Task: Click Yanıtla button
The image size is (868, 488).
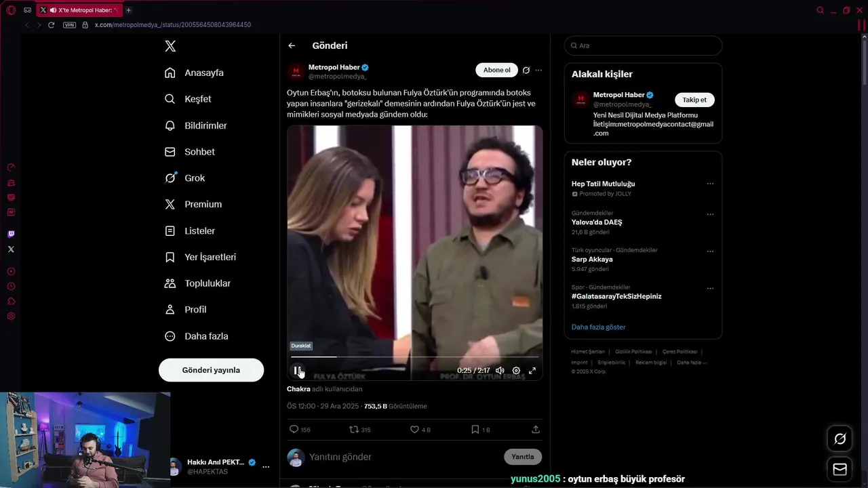Action: (523, 457)
